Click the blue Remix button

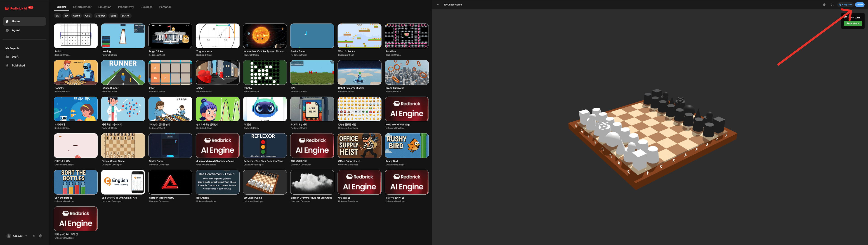[x=860, y=5]
